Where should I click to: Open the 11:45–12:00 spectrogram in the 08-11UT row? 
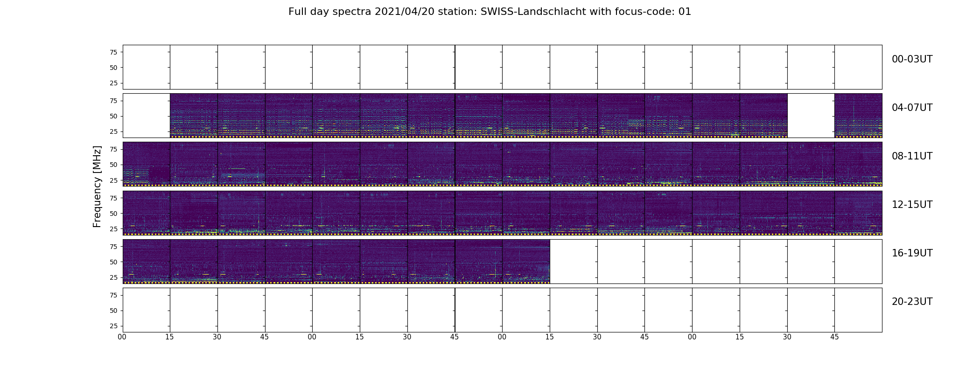tap(858, 164)
